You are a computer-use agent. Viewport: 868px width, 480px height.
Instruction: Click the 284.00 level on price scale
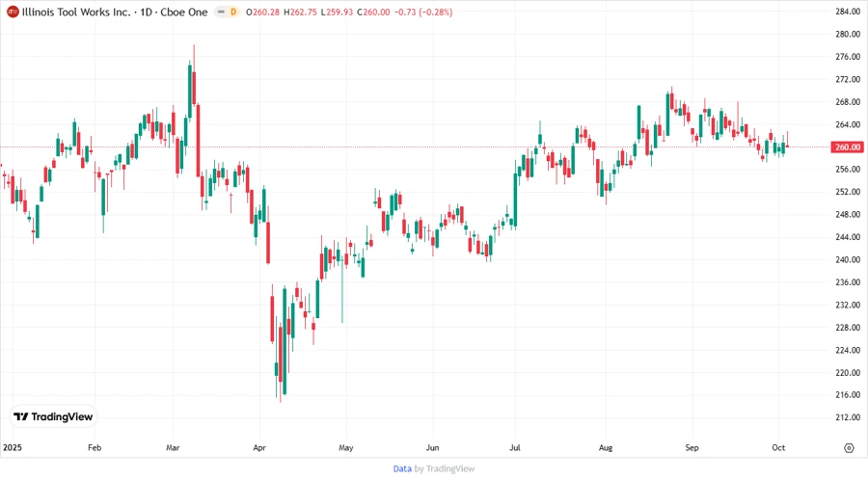point(849,12)
